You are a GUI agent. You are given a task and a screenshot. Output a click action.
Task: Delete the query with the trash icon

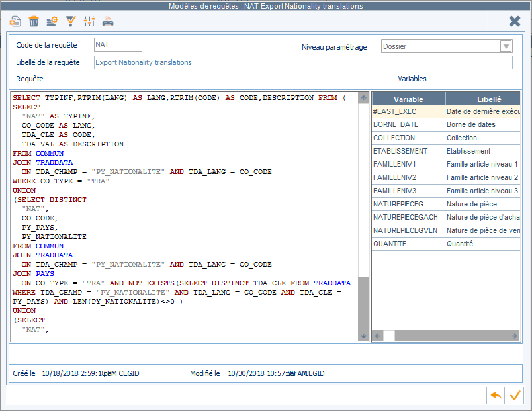tap(34, 21)
